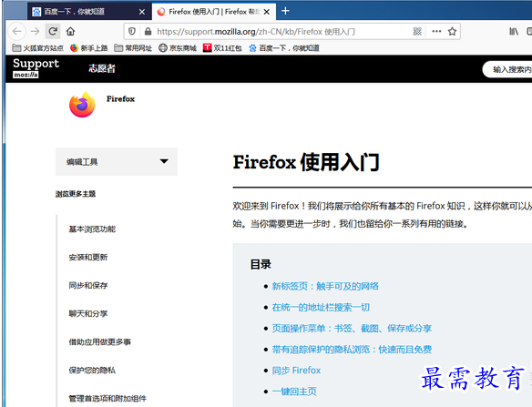Open the 火狐官方站点 bookmark folder
The image size is (532, 407).
(37, 48)
